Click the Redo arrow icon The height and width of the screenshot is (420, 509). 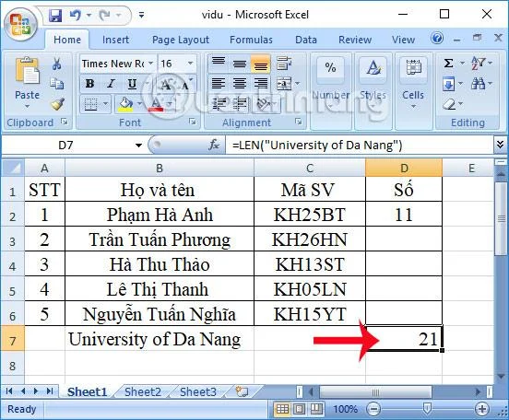point(105,15)
